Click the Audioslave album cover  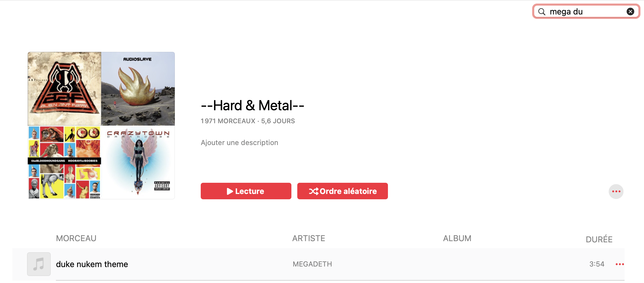[138, 89]
